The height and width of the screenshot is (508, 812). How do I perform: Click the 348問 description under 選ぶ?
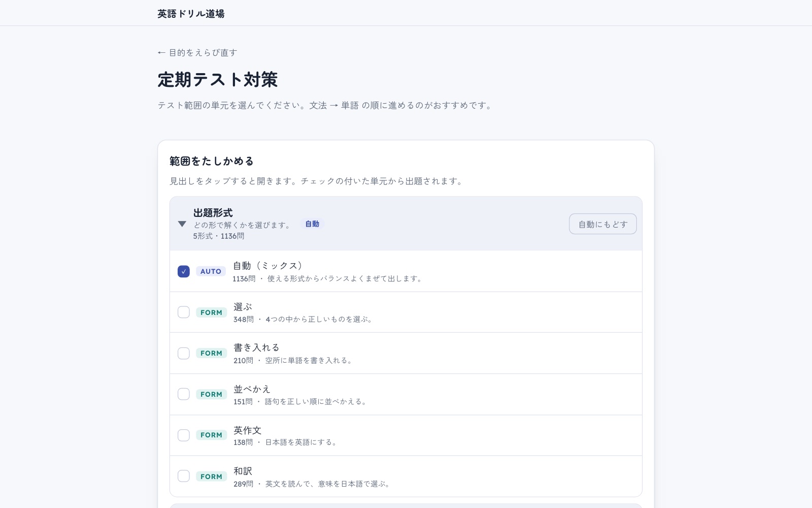tap(304, 320)
